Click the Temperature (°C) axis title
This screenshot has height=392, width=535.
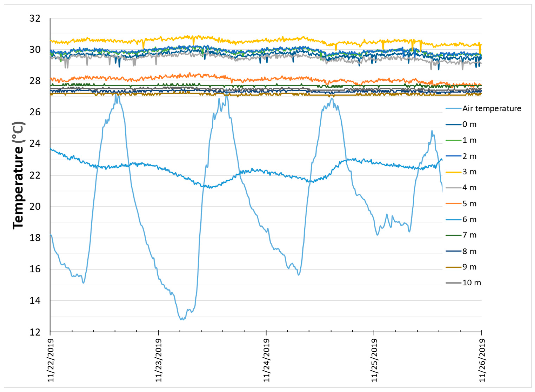pos(19,175)
